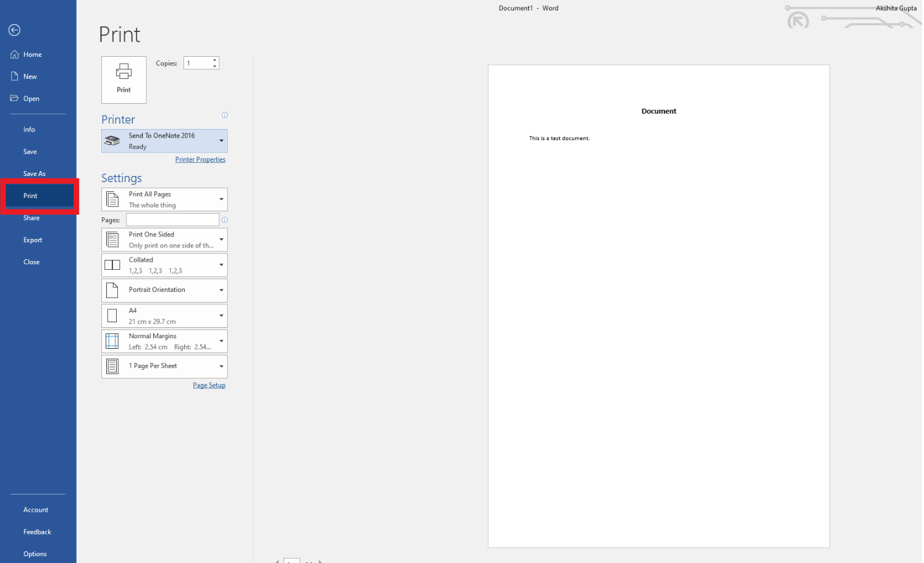Viewport: 924px width, 563px height.
Task: Click the Open folder icon in sidebar
Action: (14, 98)
